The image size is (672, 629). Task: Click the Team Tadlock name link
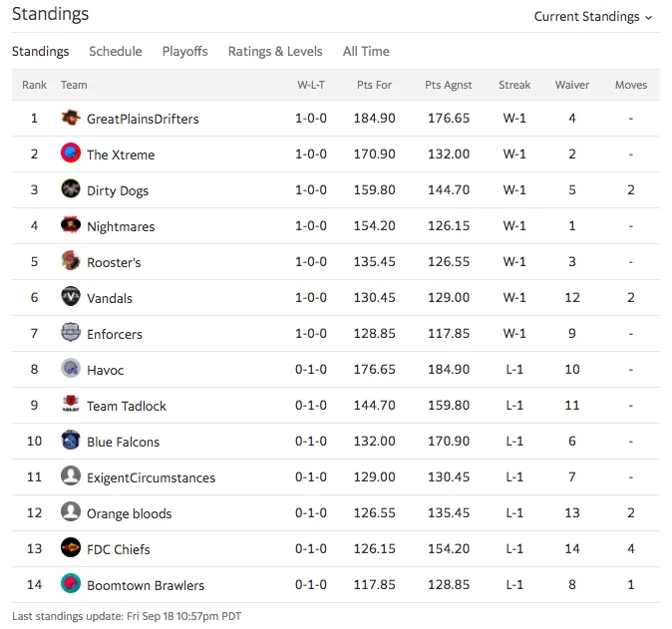tap(127, 406)
